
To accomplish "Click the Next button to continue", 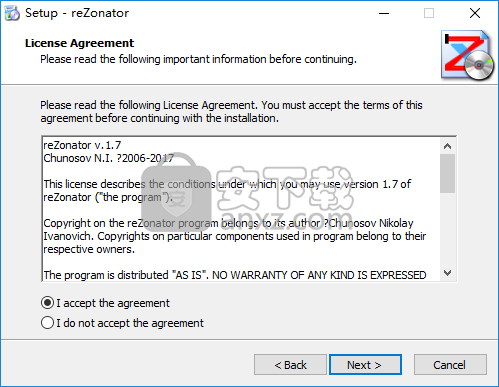I will (x=365, y=365).
